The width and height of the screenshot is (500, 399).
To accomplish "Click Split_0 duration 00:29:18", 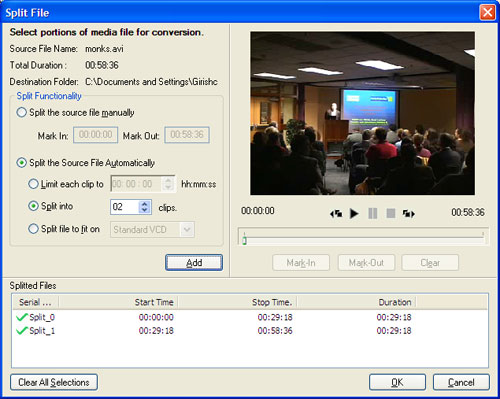I will click(394, 317).
